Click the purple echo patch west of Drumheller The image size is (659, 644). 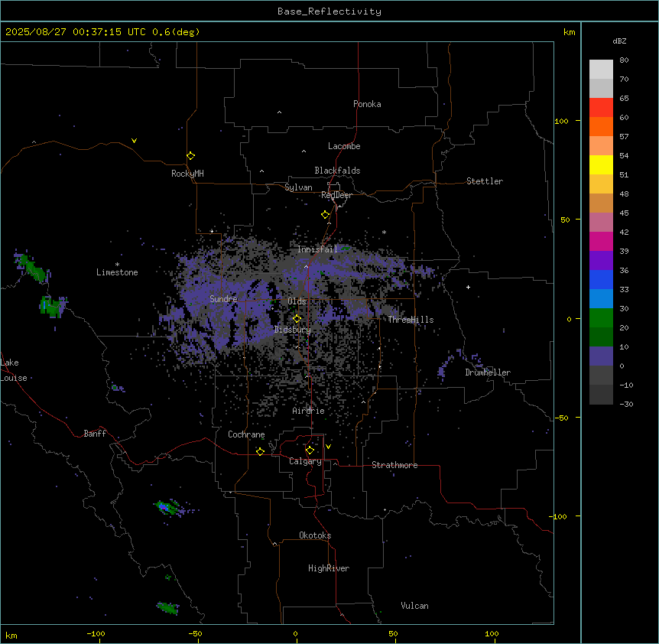[442, 370]
